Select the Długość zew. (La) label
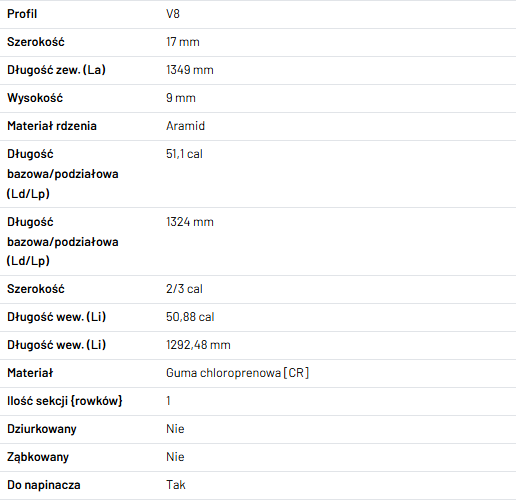516x500 pixels. point(56,70)
